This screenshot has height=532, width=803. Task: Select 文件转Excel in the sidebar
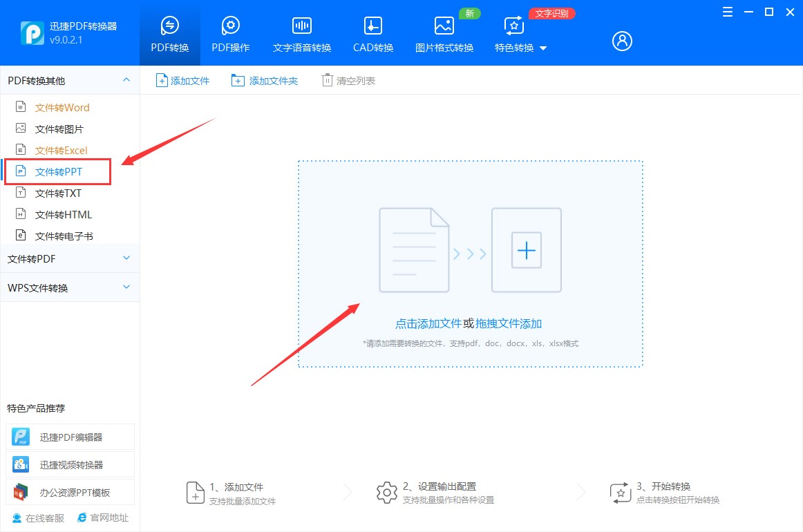point(62,150)
